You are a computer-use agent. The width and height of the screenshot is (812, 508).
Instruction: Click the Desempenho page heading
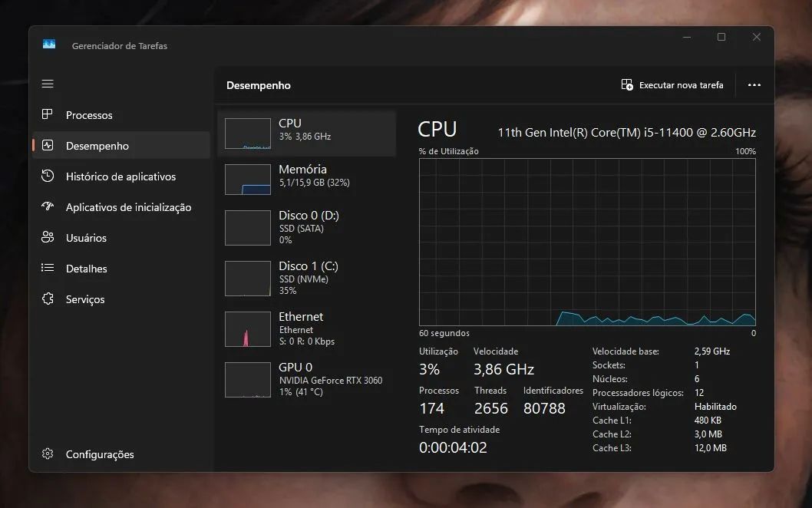[x=259, y=85]
